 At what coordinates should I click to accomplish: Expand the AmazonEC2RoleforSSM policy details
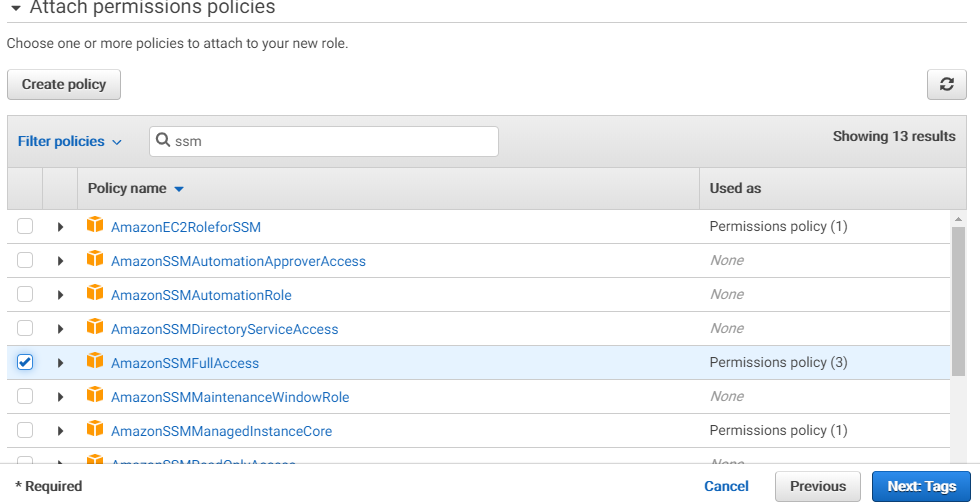coord(60,227)
